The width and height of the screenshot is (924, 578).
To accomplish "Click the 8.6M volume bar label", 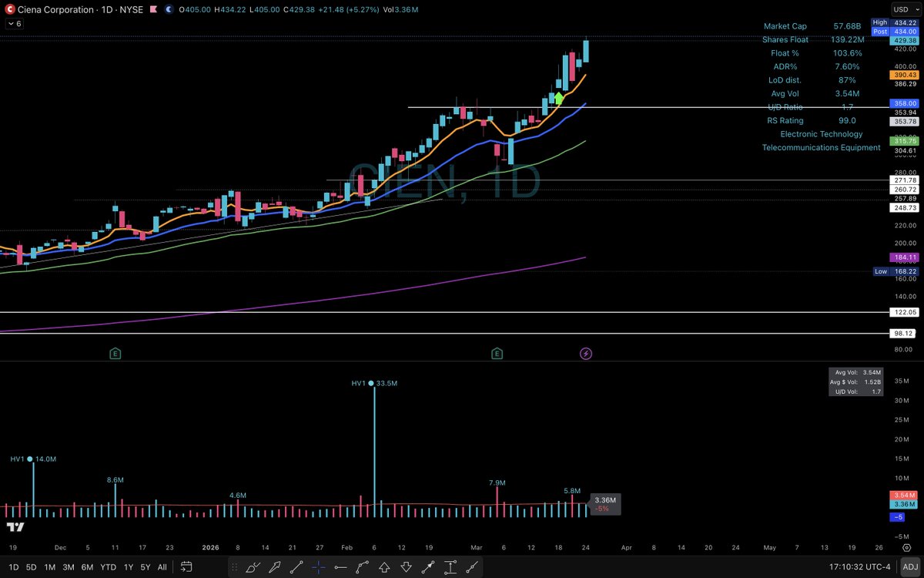I will (x=115, y=479).
